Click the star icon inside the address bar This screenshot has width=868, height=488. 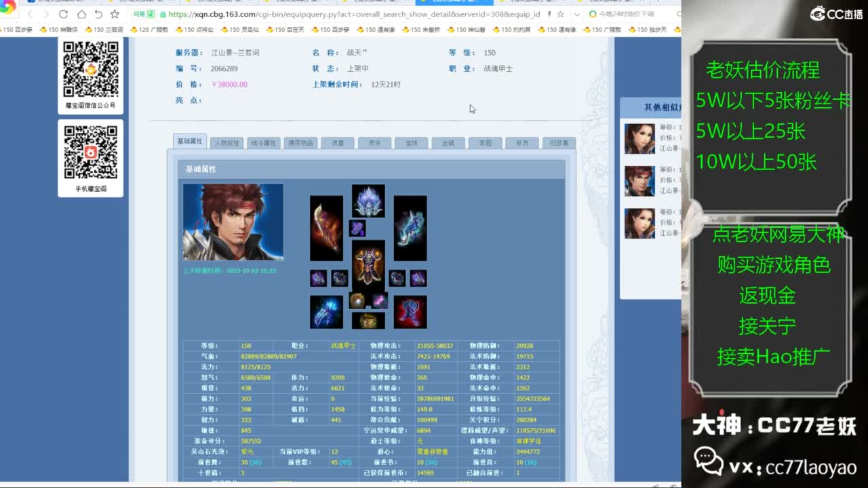[560, 14]
